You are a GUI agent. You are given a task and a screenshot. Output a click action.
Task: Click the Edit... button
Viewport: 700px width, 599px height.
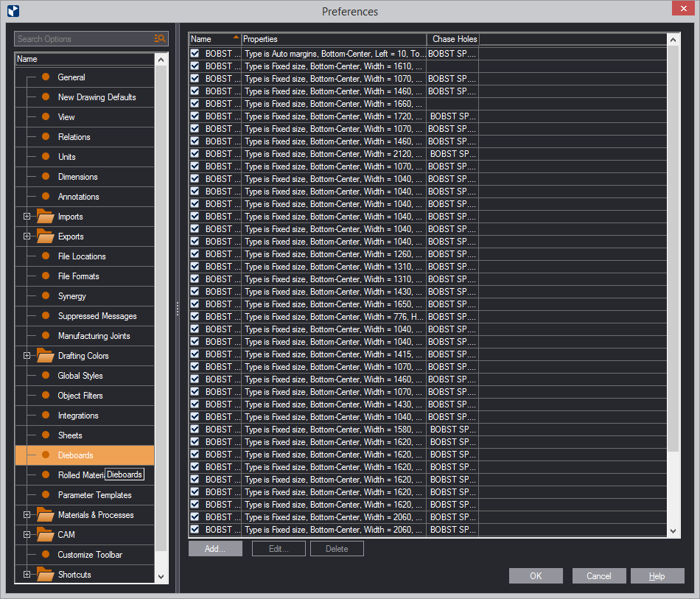click(x=279, y=549)
